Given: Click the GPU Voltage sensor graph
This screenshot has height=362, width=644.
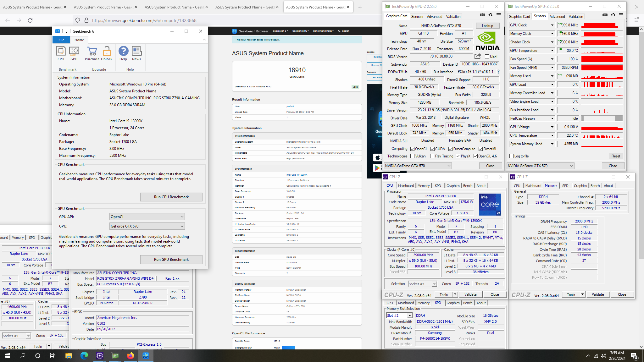Looking at the screenshot, I should pos(602,127).
